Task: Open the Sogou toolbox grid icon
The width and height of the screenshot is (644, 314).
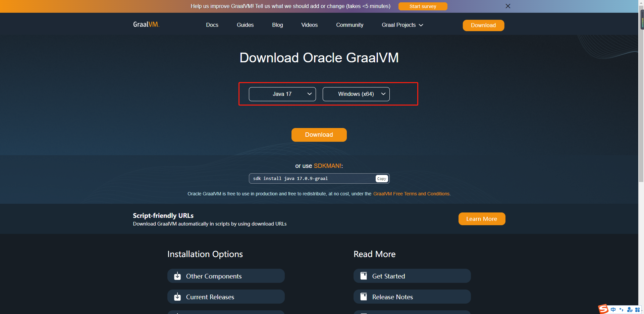Action: coord(637,310)
